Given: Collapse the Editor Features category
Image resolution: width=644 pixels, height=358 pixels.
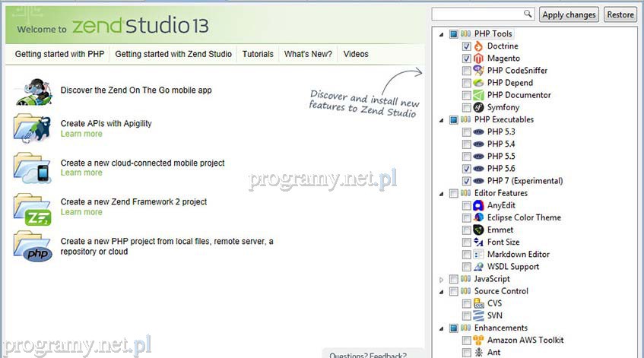Looking at the screenshot, I should click(x=442, y=193).
